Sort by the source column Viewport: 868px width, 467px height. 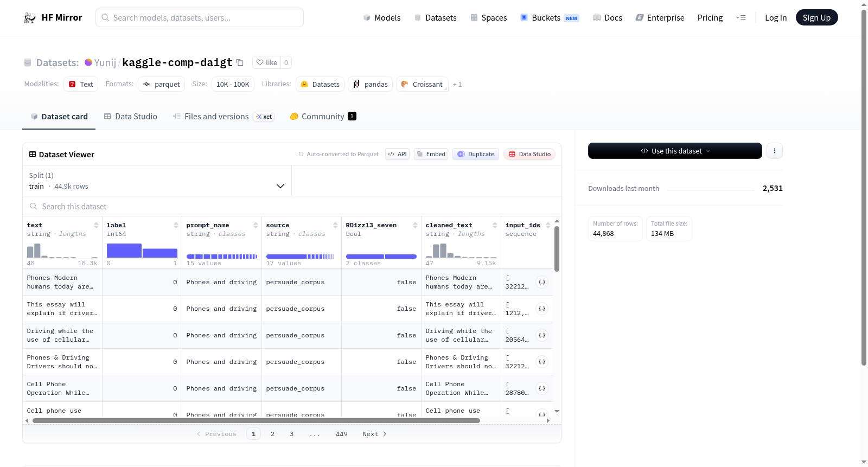coord(335,225)
